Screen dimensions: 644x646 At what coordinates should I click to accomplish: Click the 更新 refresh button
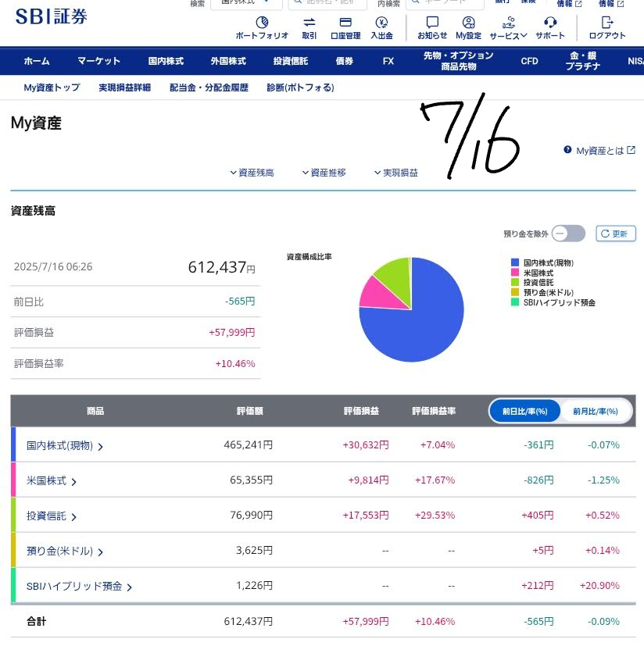[x=616, y=234]
